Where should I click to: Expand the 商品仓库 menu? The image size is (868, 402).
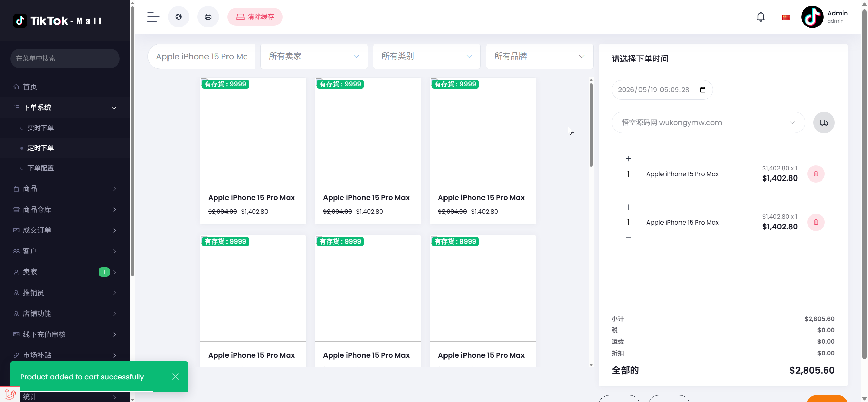coord(65,209)
